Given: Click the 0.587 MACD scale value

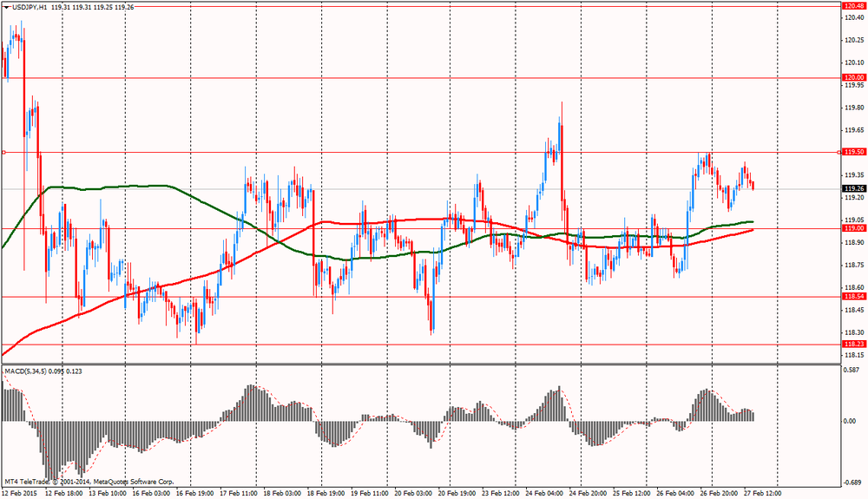Looking at the screenshot, I should (851, 369).
